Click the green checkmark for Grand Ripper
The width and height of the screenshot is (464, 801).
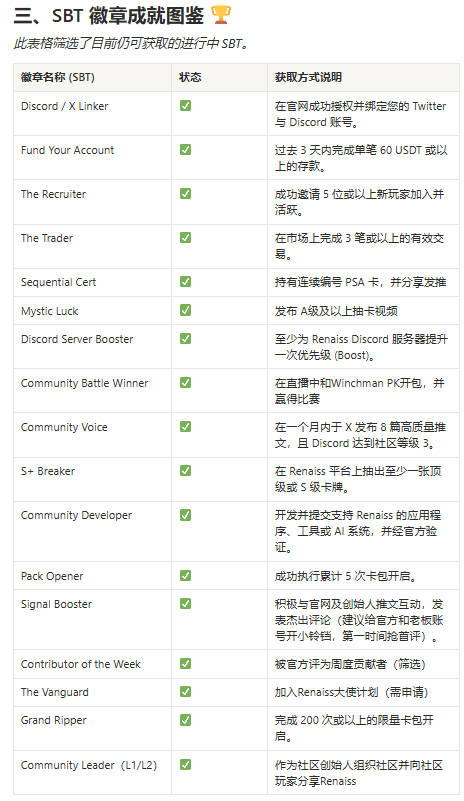[185, 720]
